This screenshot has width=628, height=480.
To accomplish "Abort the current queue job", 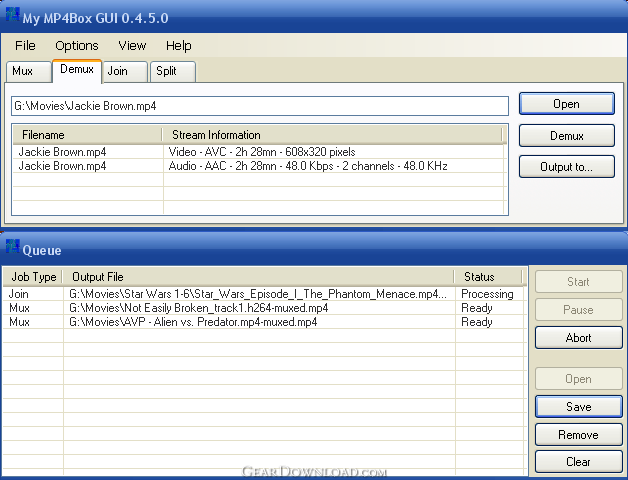I will tap(579, 338).
